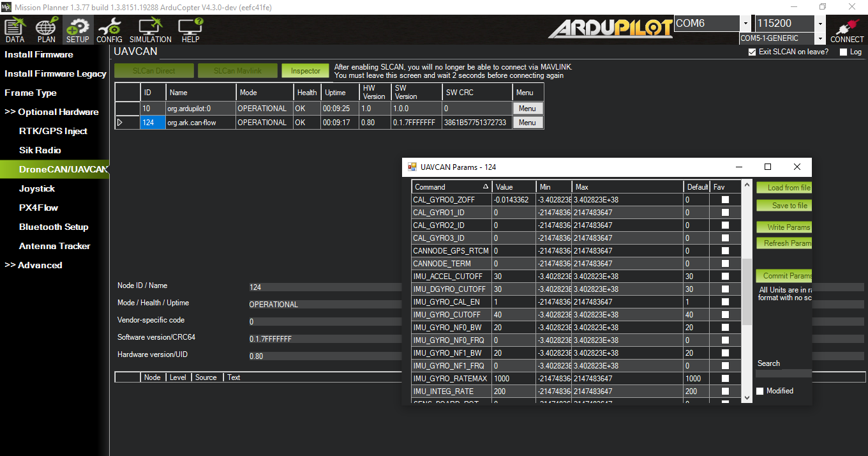Mark IMU_GYRO_RATEMAX as favorite
The image size is (868, 456).
click(x=725, y=379)
